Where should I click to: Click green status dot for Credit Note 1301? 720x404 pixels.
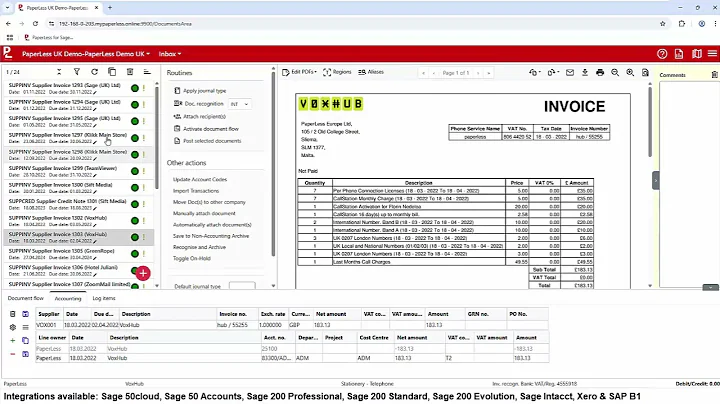[x=135, y=204]
